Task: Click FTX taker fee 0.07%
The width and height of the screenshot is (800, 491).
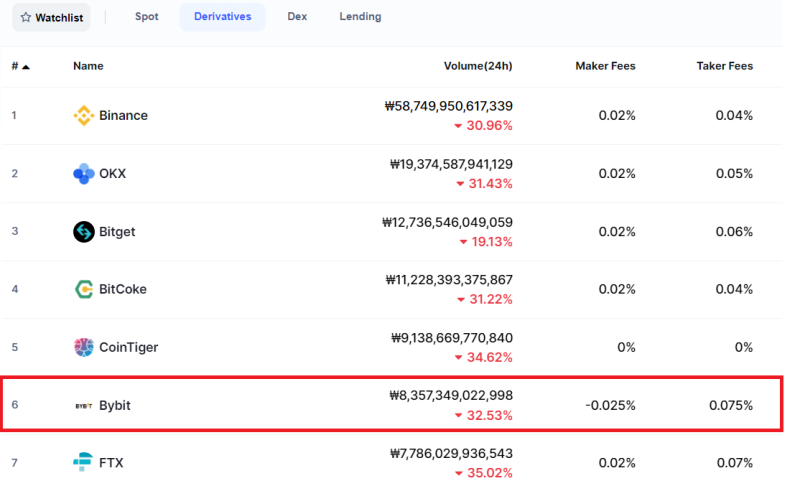Action: [x=735, y=463]
